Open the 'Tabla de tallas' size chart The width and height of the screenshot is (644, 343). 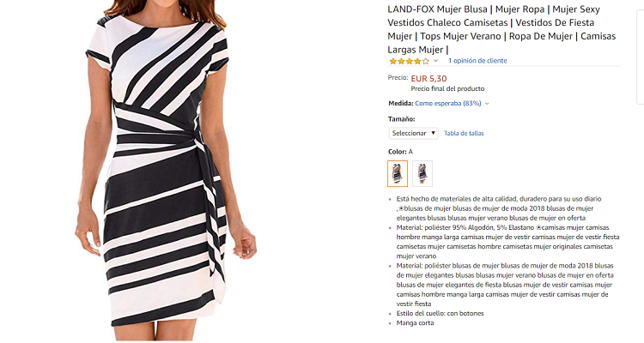point(464,134)
